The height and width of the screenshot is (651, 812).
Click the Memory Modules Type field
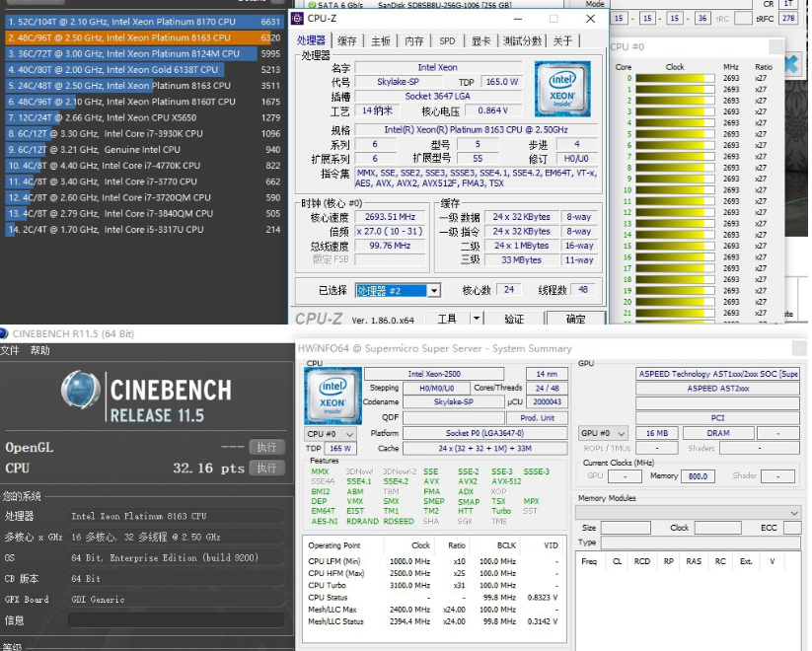(701, 542)
